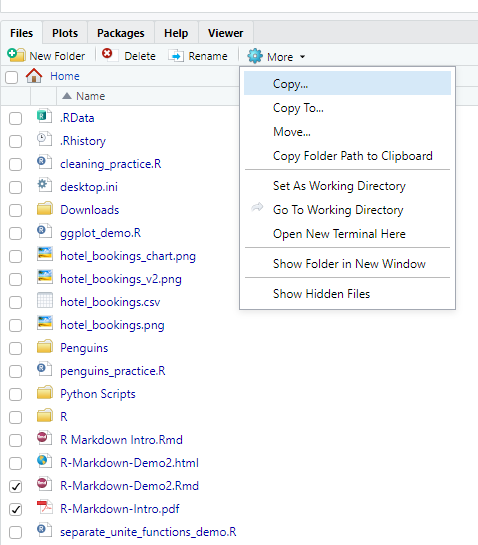Open the Plots tab
Viewport: 478px width, 545px height.
pos(65,33)
